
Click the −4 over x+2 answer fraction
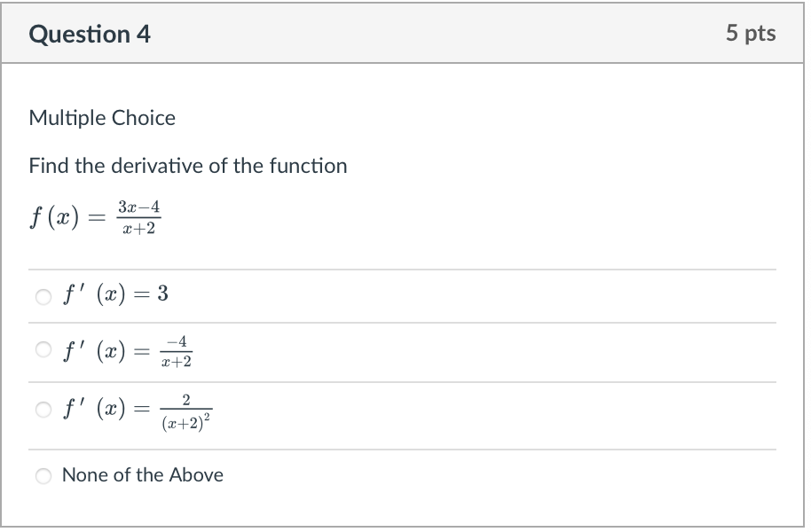(177, 352)
